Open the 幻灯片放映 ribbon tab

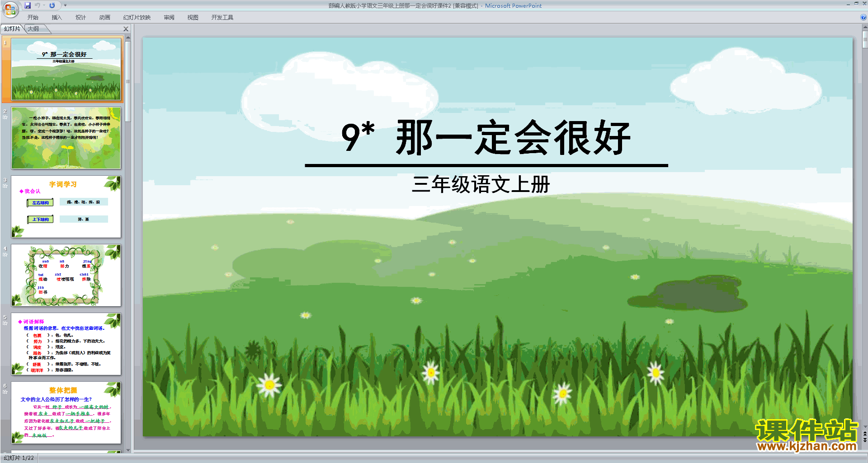click(x=137, y=18)
